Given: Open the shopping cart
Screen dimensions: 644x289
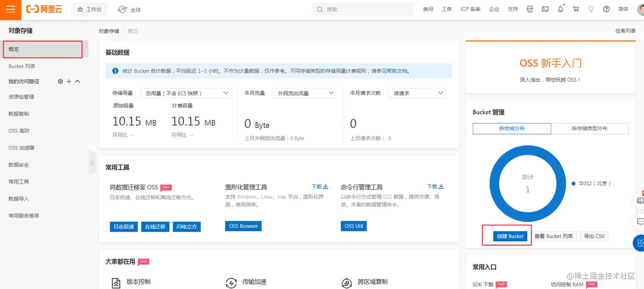Looking at the screenshot, I should pyautogui.click(x=576, y=9).
